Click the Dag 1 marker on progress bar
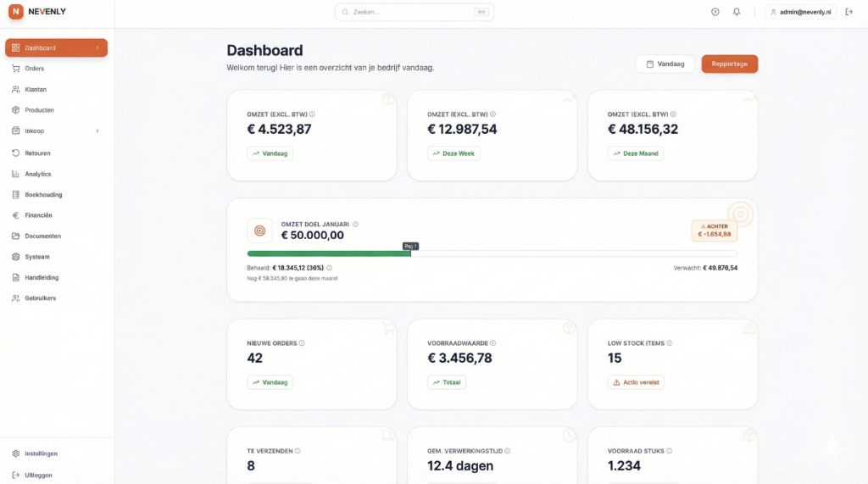 (x=410, y=246)
